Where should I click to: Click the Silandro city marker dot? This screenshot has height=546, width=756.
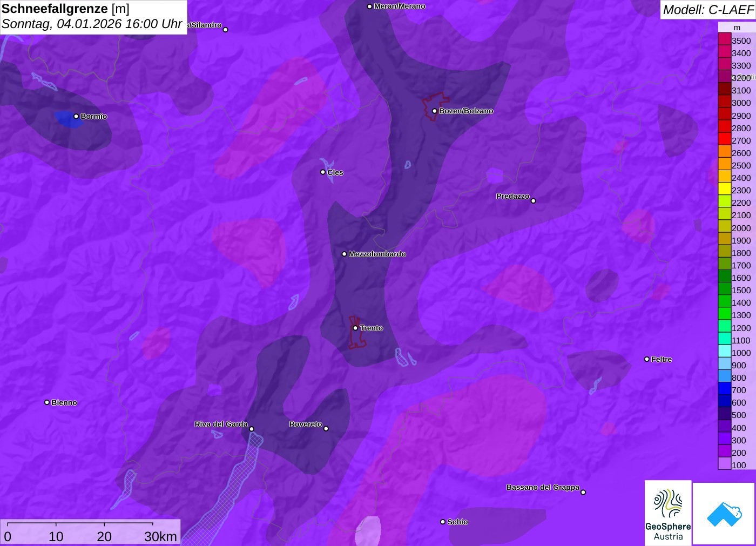coord(226,30)
